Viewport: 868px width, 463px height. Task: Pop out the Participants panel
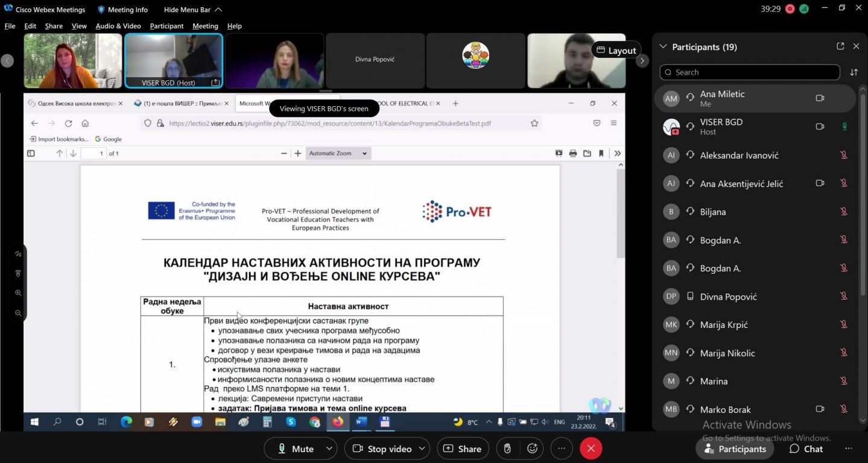[x=840, y=46]
